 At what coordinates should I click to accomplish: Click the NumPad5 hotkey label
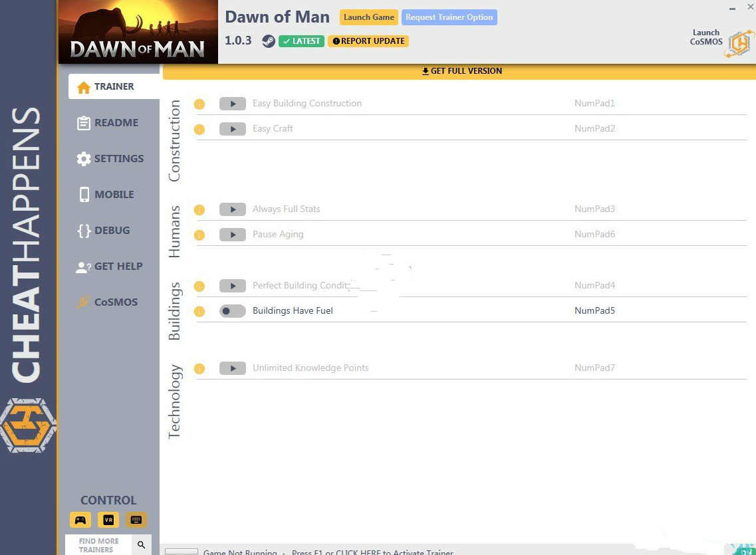pos(594,311)
